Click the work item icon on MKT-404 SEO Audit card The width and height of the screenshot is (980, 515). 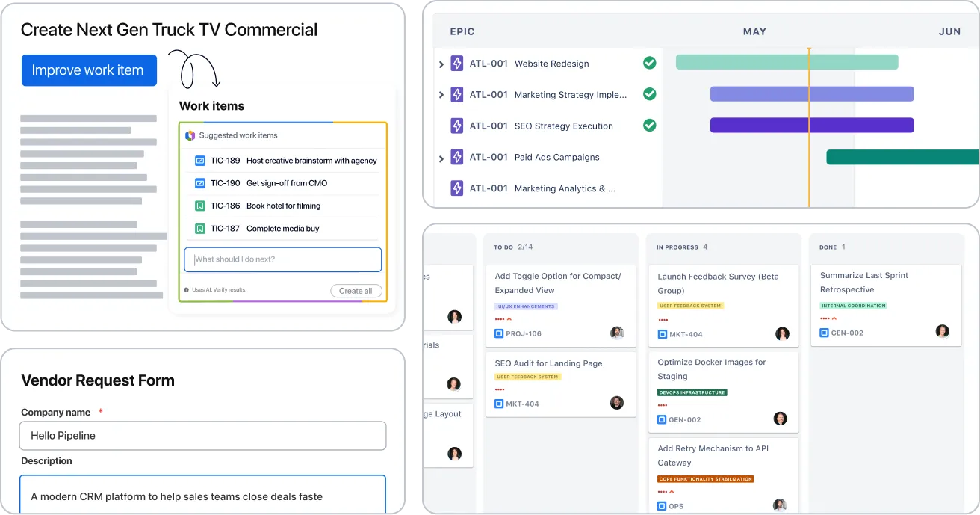coord(498,403)
